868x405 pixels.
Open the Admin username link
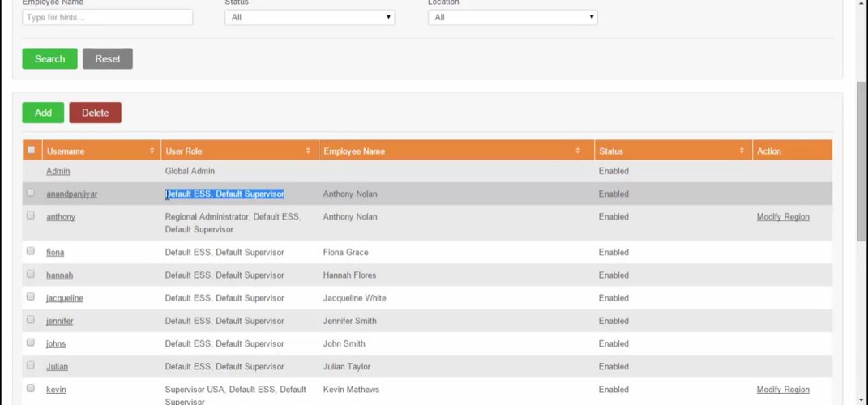click(58, 171)
